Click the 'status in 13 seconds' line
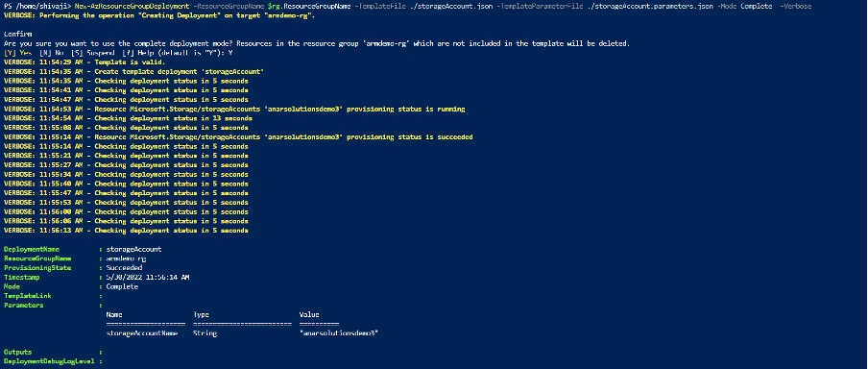The height and width of the screenshot is (369, 868). (x=128, y=118)
